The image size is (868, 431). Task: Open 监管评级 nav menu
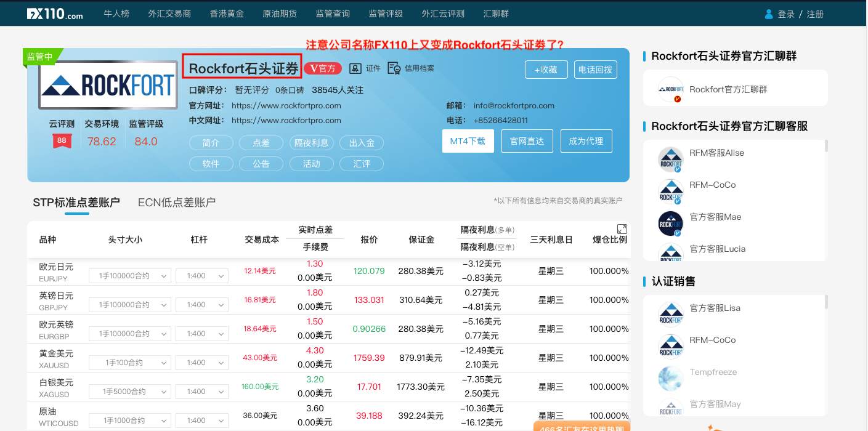[386, 14]
